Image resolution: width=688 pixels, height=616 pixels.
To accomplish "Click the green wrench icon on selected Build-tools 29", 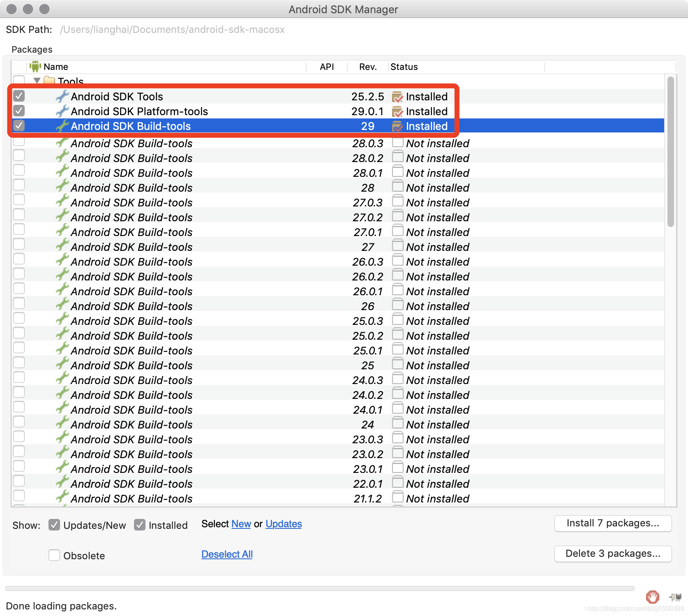I will click(x=62, y=126).
